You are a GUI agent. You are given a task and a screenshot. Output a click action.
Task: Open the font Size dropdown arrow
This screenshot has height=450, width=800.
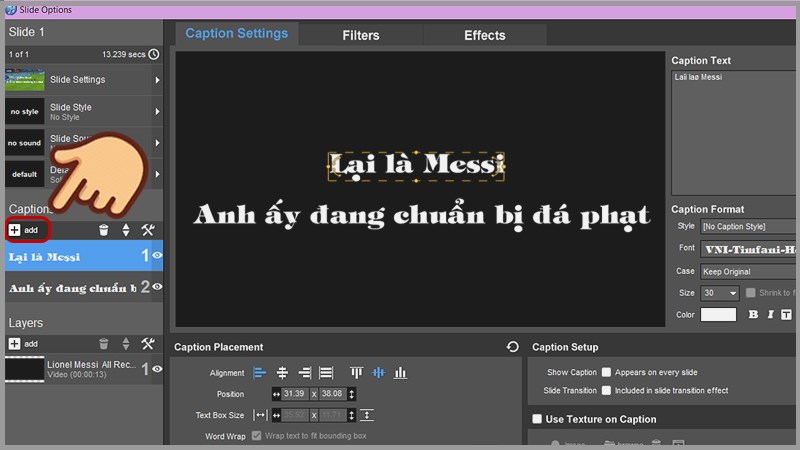point(733,293)
